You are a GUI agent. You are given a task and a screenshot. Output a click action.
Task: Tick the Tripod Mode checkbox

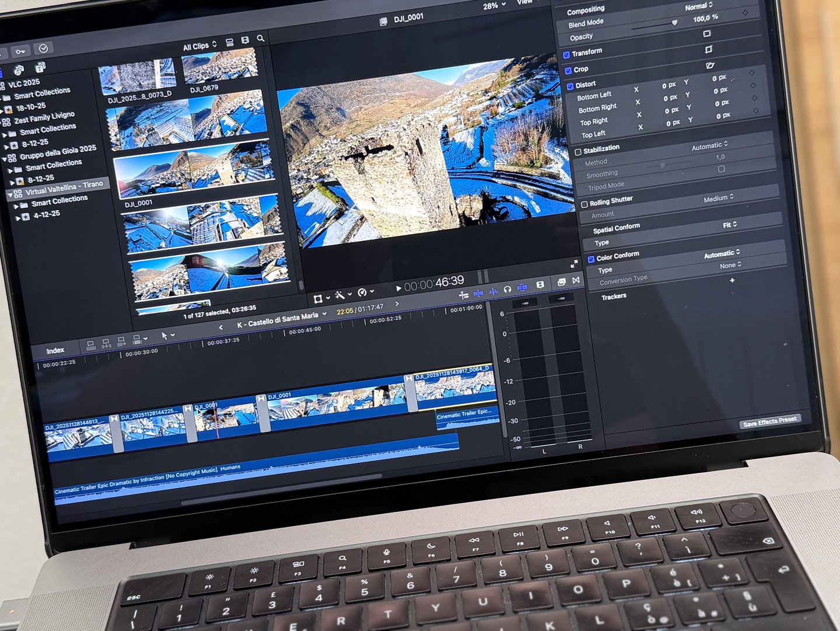point(722,169)
